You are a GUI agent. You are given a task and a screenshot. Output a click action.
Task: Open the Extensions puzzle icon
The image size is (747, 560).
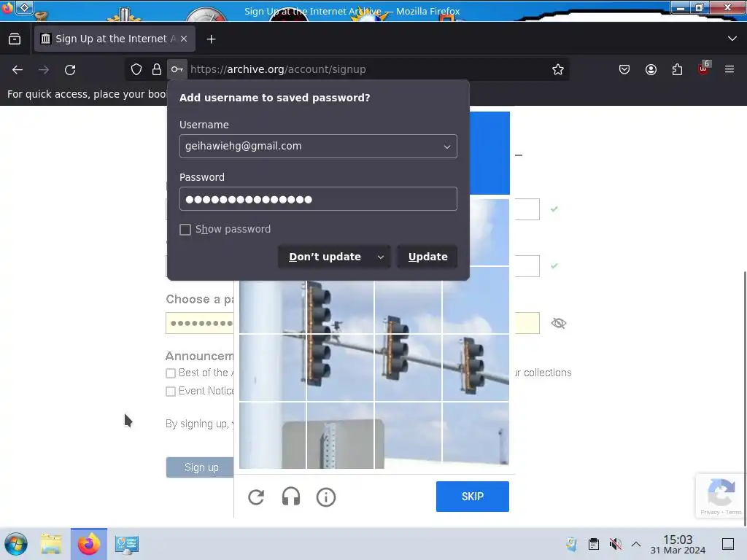coord(677,69)
